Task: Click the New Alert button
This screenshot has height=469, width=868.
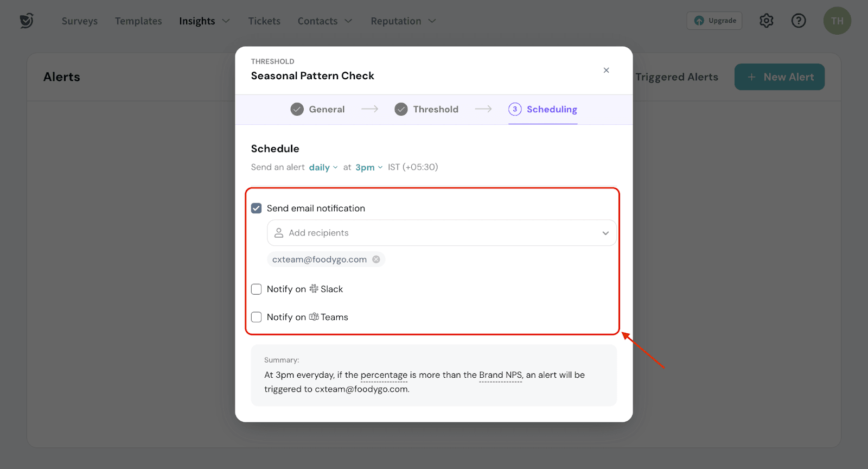Action: pos(779,77)
